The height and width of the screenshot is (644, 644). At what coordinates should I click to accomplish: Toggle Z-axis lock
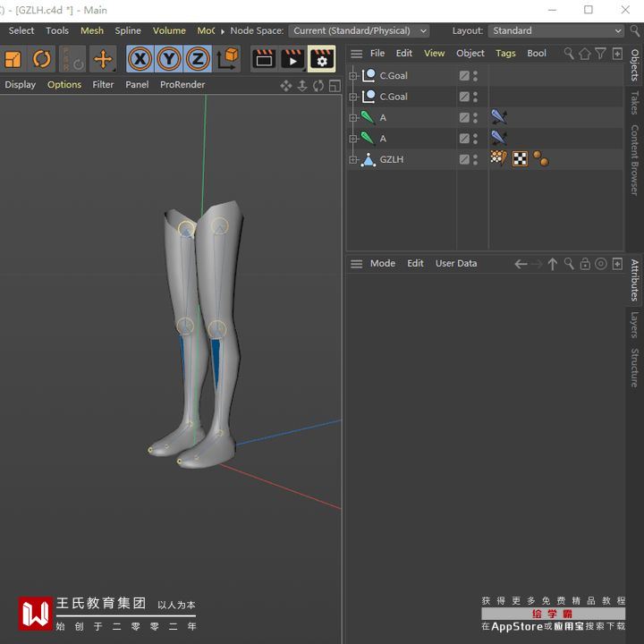[x=198, y=59]
